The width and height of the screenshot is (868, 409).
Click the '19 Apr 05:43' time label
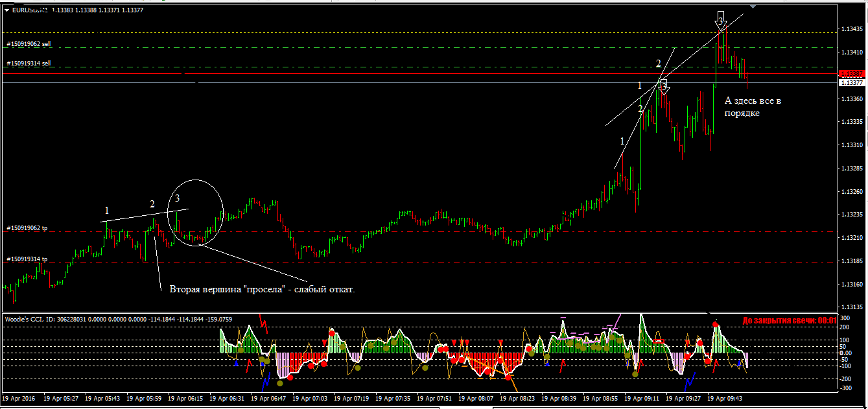pos(102,399)
